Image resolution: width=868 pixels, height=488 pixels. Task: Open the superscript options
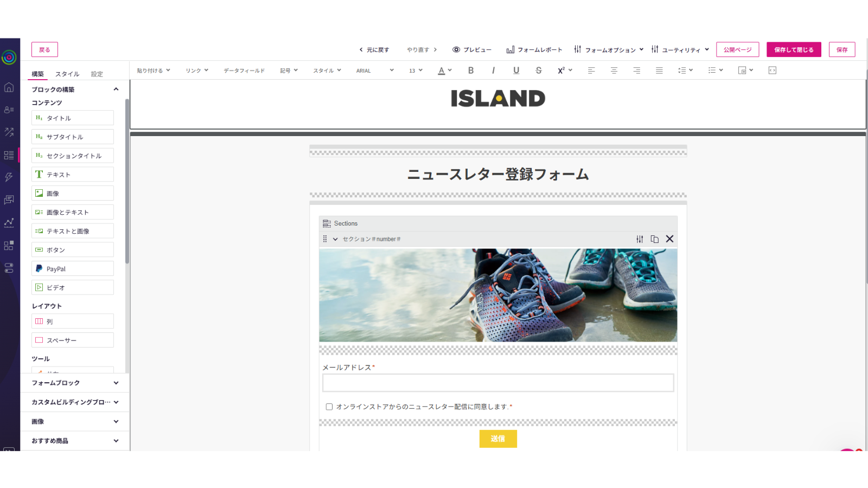[565, 70]
